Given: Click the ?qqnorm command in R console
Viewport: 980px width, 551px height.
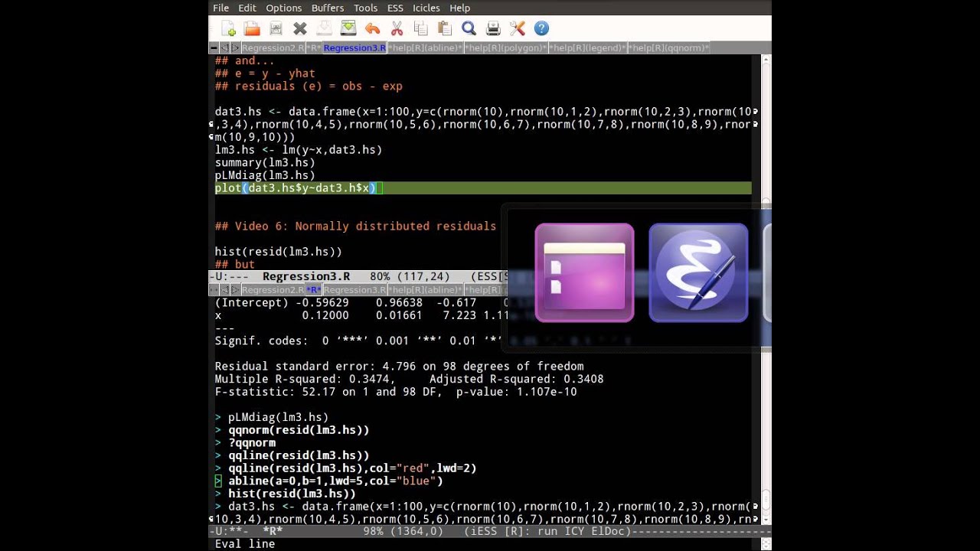Looking at the screenshot, I should [252, 443].
